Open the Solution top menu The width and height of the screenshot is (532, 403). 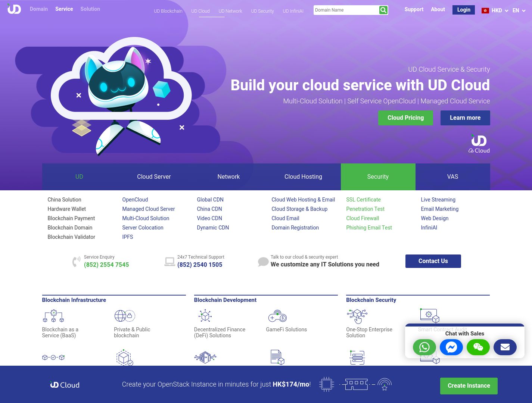coord(90,9)
